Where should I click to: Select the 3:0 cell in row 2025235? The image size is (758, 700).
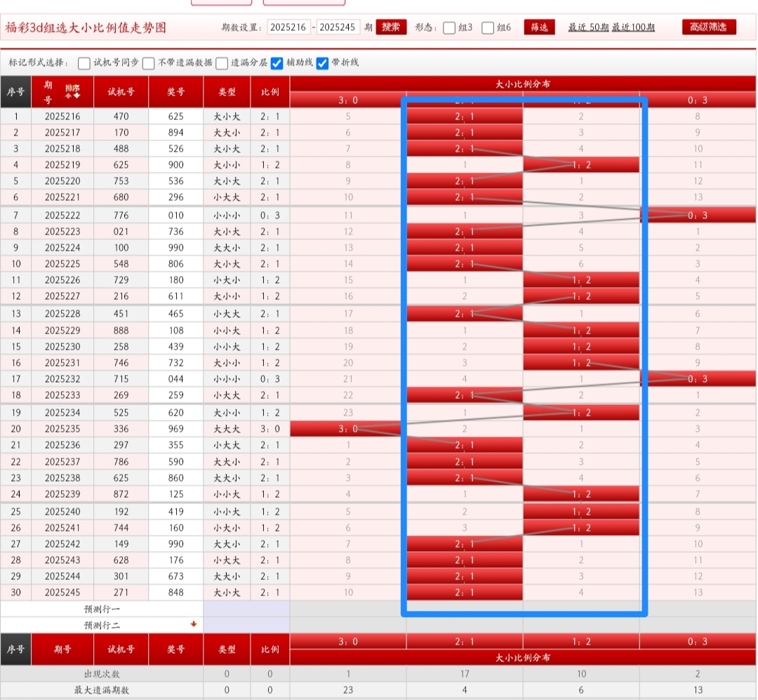[348, 428]
